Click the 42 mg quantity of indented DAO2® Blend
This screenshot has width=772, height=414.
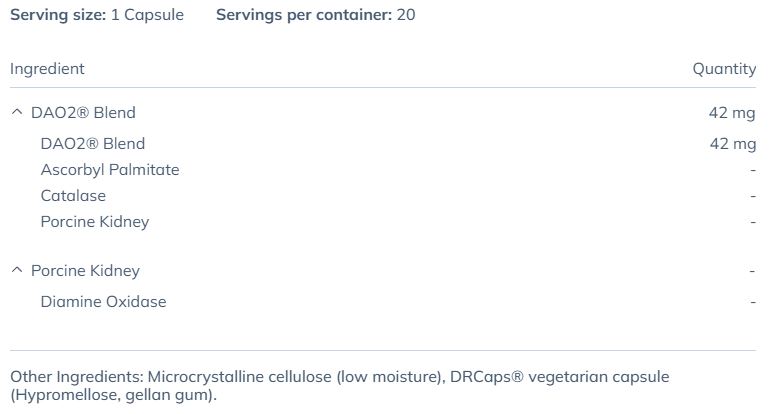pyautogui.click(x=732, y=144)
